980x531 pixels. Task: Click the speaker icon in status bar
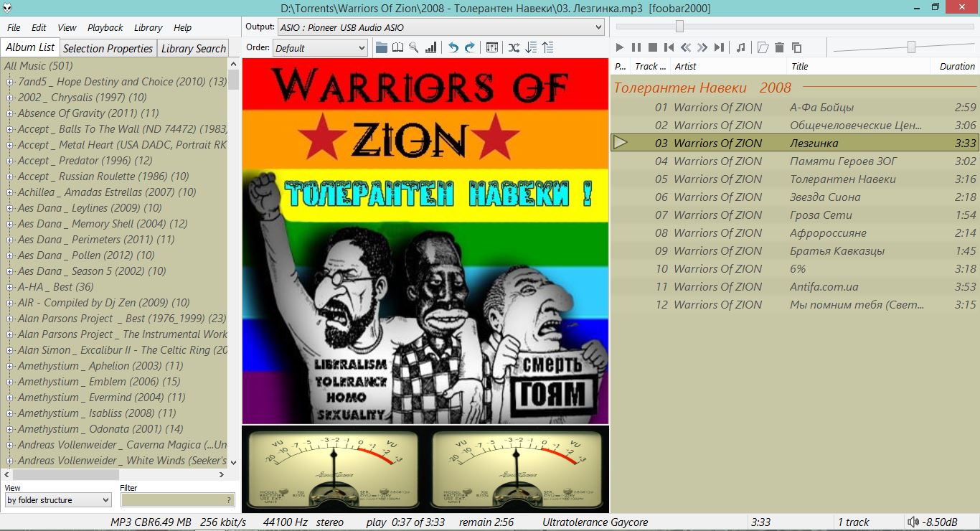click(913, 522)
